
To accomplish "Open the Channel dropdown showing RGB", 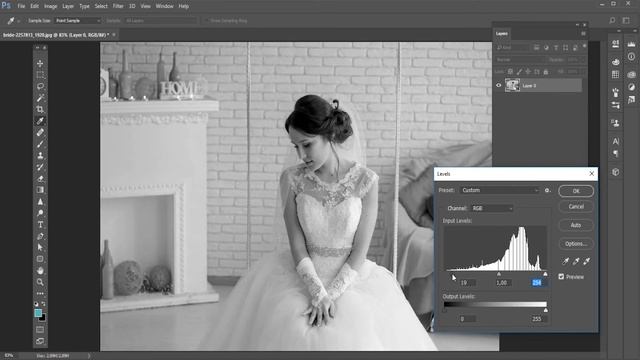I will pyautogui.click(x=491, y=208).
